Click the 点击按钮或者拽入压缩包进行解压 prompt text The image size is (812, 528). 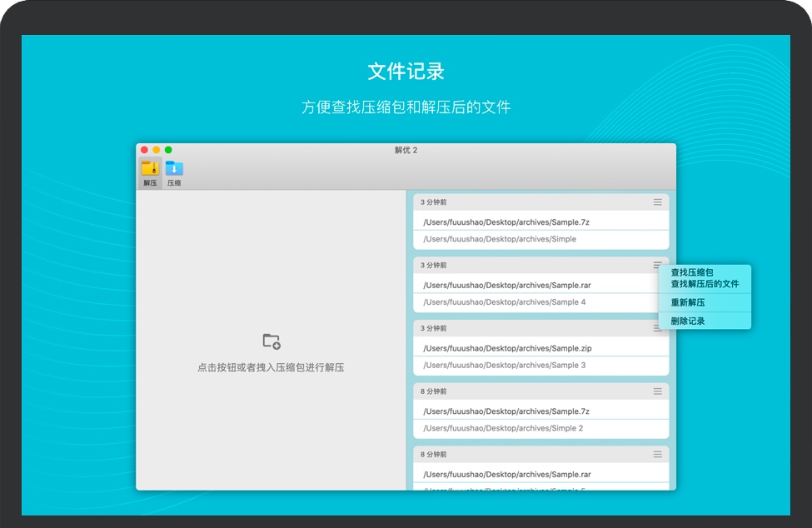pos(271,367)
